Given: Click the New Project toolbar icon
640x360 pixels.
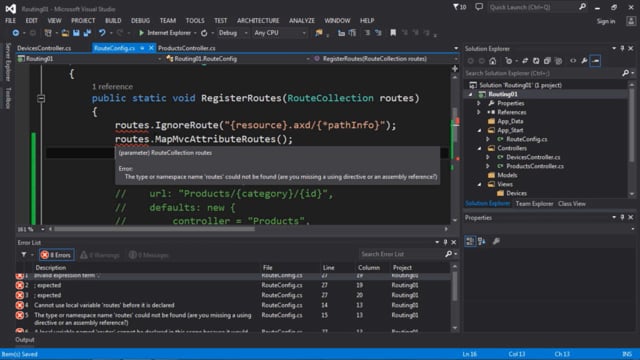Looking at the screenshot, I should (48, 33).
